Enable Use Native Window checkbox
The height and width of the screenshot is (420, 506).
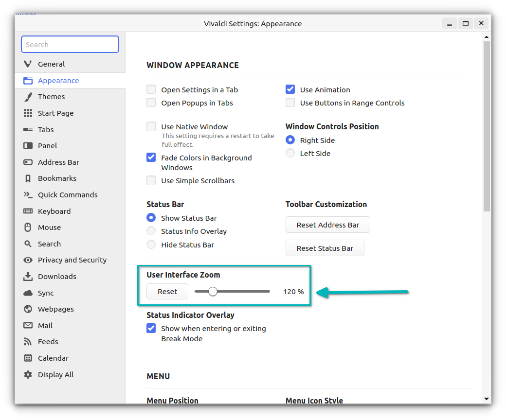click(x=151, y=126)
